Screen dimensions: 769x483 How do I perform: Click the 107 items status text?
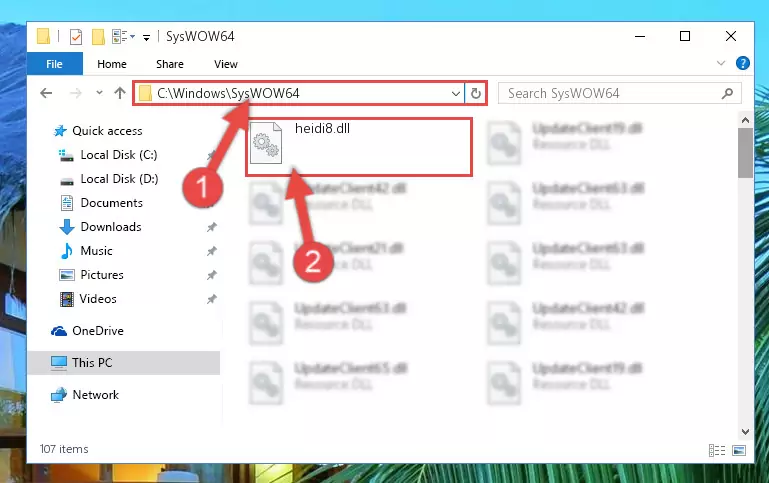click(x=64, y=449)
